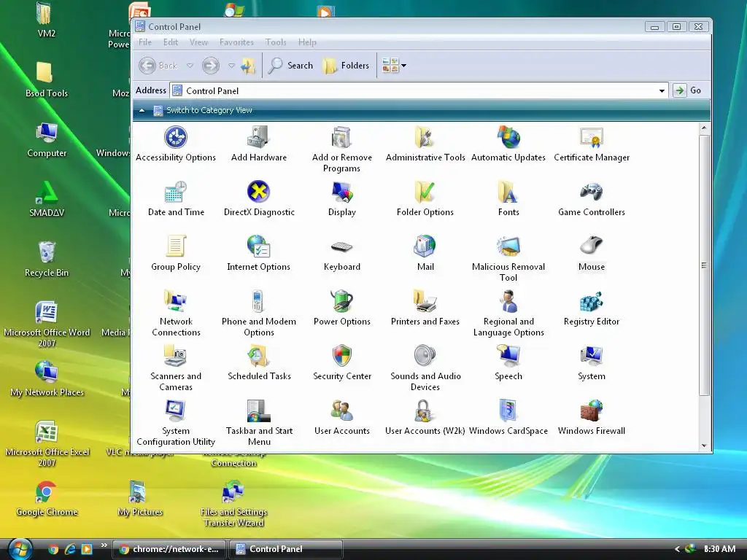Select the Keyboard applet icon
The height and width of the screenshot is (560, 747).
pos(341,246)
